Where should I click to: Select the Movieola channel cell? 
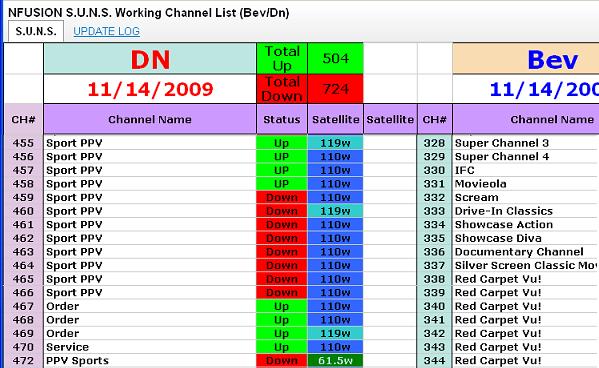pyautogui.click(x=526, y=184)
